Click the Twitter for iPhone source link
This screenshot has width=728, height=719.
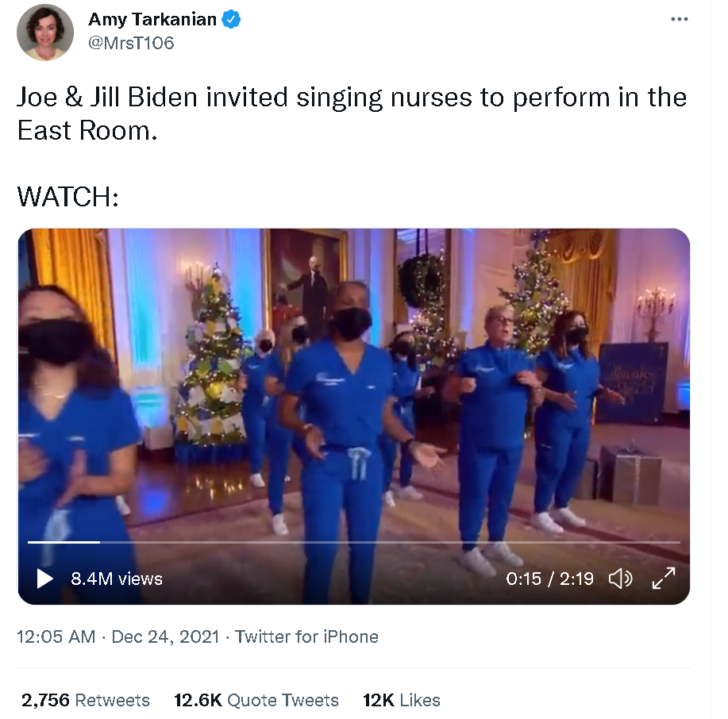tap(306, 636)
